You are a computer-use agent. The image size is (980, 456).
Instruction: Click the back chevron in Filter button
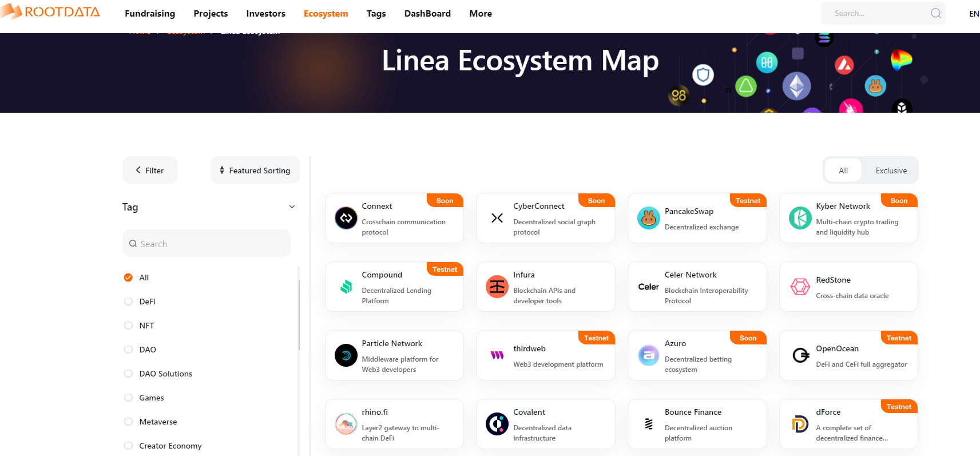[x=138, y=170]
